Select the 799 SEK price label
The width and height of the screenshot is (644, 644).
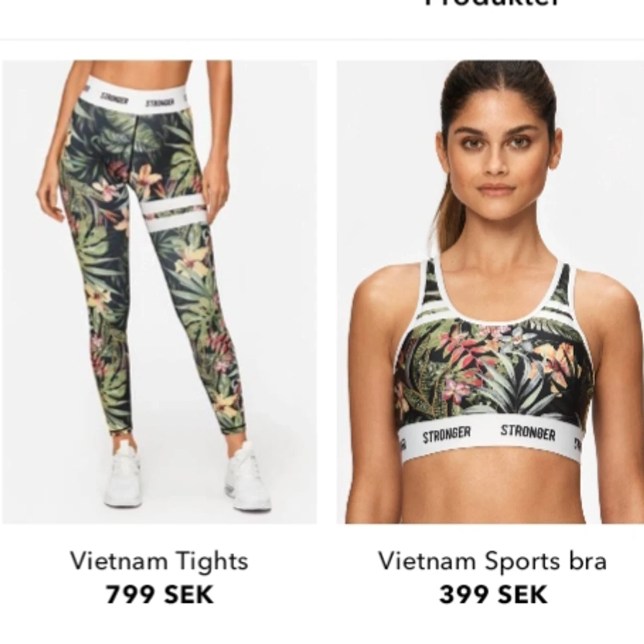tap(160, 594)
